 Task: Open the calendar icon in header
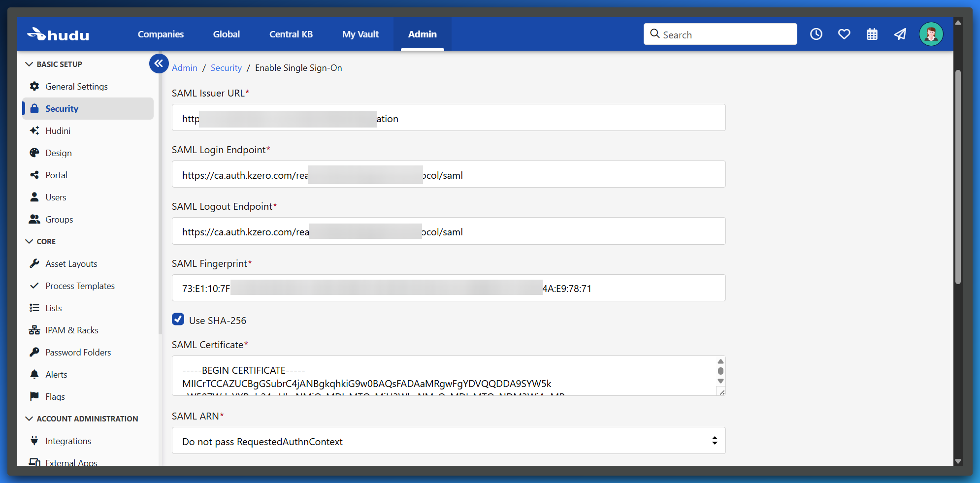tap(872, 34)
